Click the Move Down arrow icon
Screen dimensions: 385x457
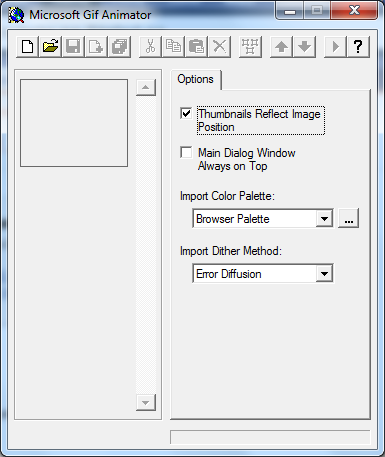click(x=304, y=47)
